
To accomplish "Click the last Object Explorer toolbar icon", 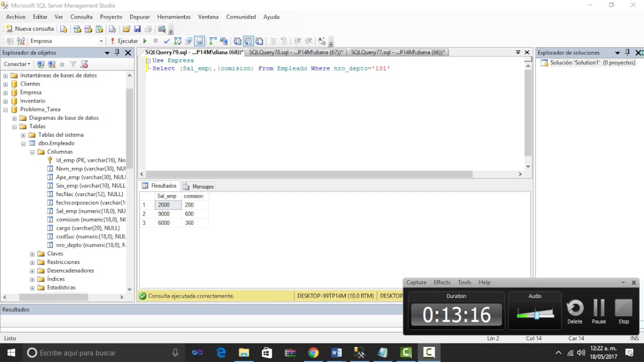I will (x=84, y=64).
